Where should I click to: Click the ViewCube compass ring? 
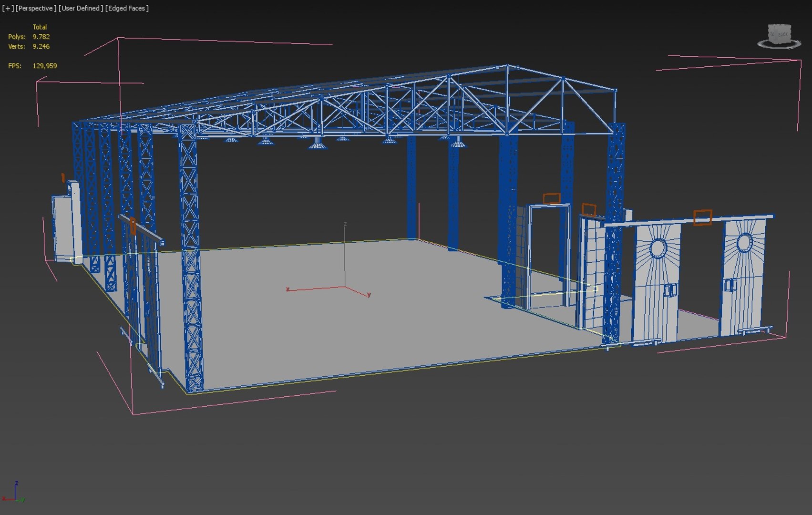(779, 45)
